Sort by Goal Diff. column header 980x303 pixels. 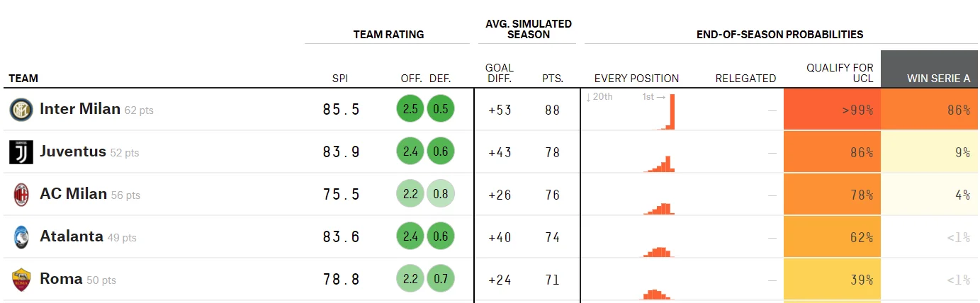[500, 73]
